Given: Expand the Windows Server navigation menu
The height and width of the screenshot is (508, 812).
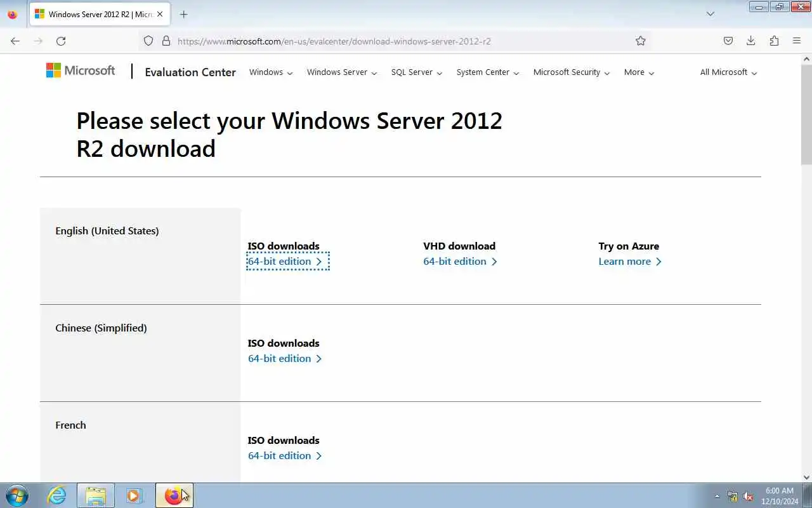Looking at the screenshot, I should pos(342,72).
